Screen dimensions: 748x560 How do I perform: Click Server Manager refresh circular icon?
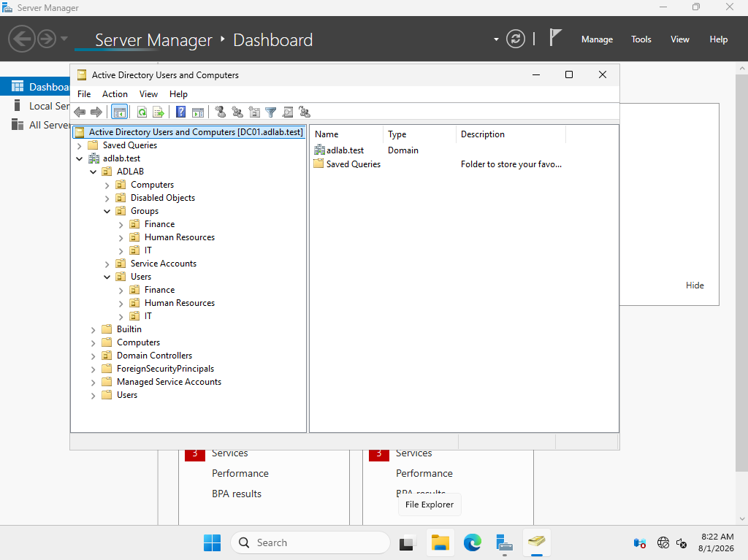point(515,39)
